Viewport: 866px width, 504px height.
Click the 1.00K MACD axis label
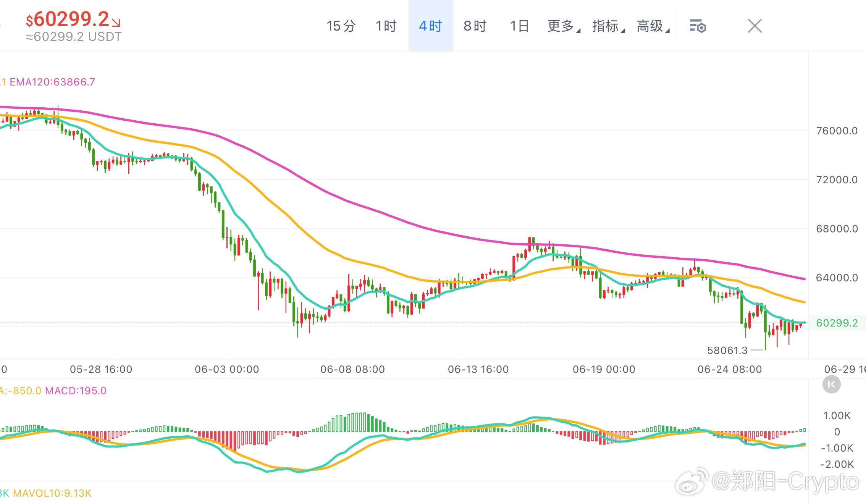[837, 415]
